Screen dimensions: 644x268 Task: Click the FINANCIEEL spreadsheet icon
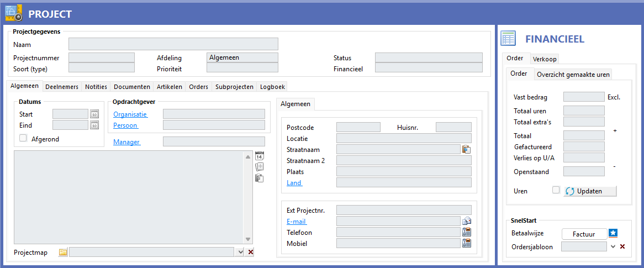[x=508, y=38]
